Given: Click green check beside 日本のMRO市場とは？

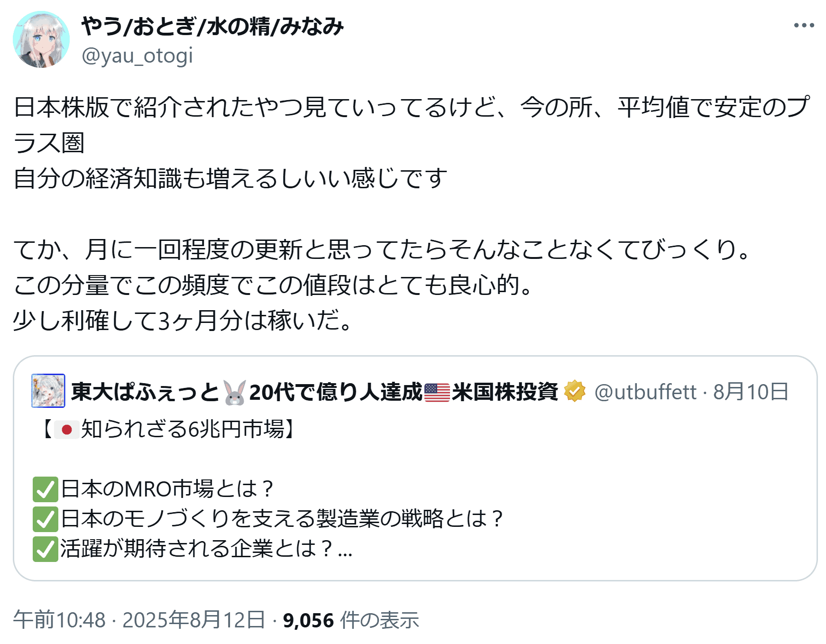Looking at the screenshot, I should tap(46, 489).
